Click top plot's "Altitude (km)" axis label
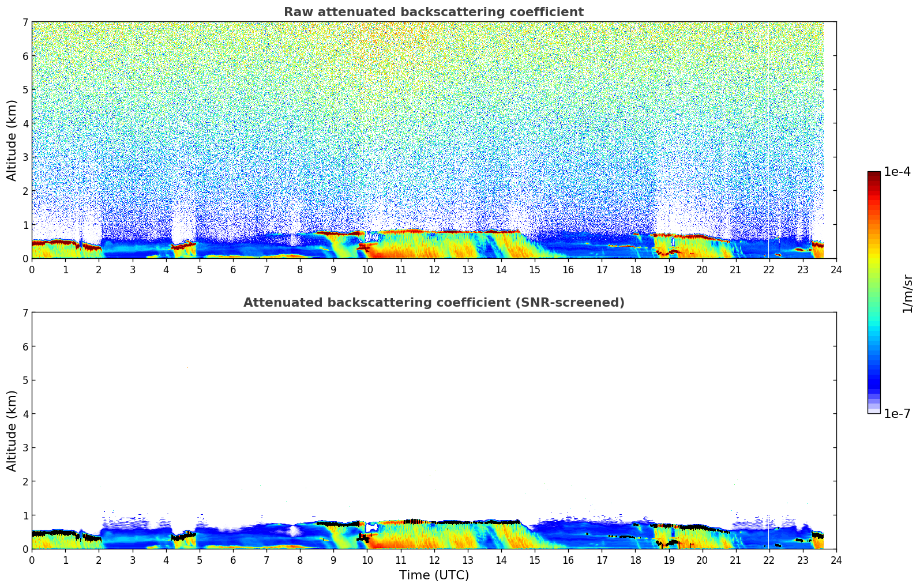Image resolution: width=920 pixels, height=588 pixels. [12, 140]
